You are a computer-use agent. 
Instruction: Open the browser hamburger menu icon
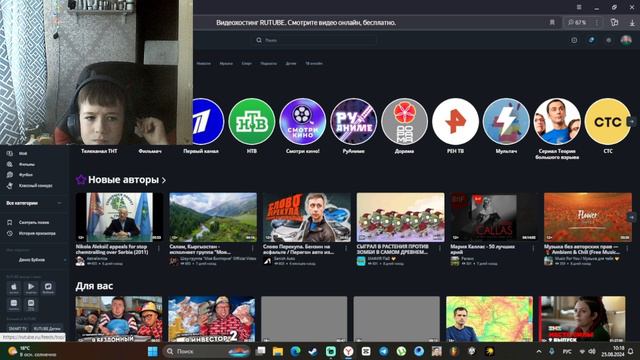point(579,7)
